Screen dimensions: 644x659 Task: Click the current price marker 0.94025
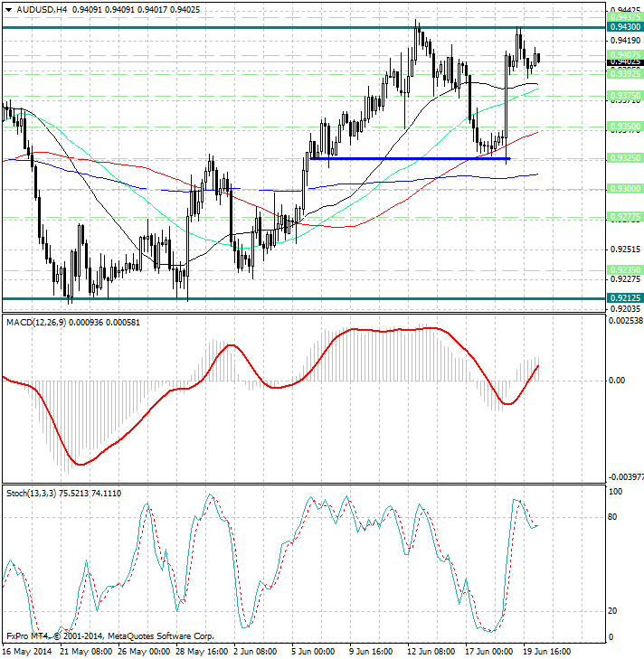pyautogui.click(x=625, y=61)
